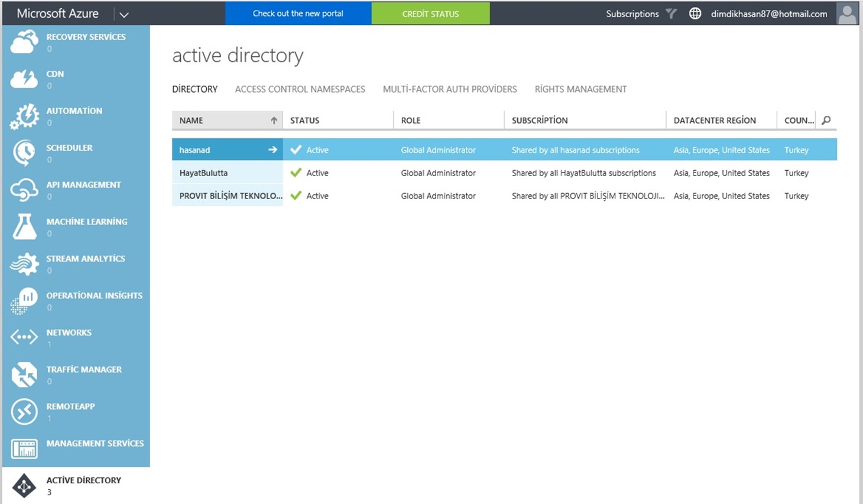Open the Subscriptions menu
This screenshot has height=504, width=863.
(x=632, y=14)
